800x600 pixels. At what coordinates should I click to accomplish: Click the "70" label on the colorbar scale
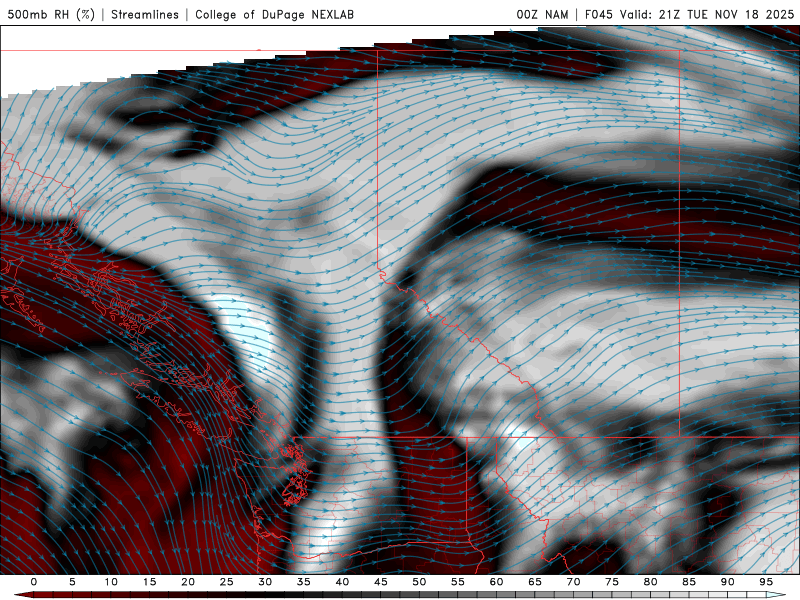point(573,582)
